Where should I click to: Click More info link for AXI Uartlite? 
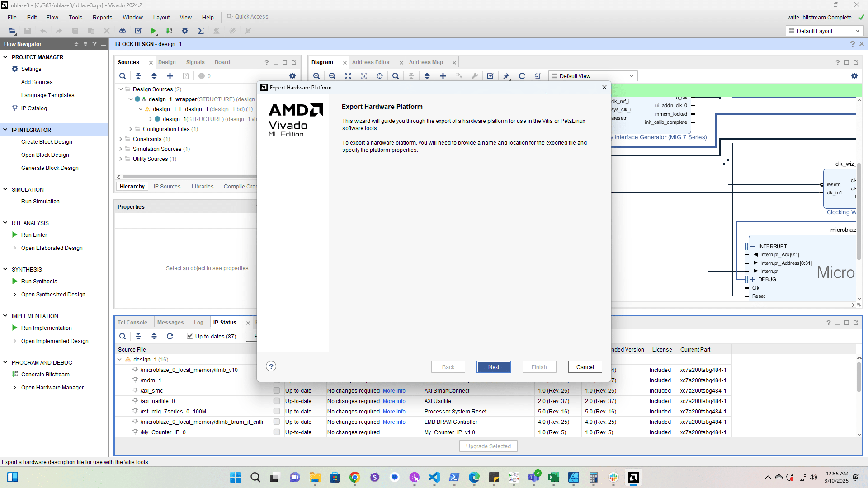tap(394, 401)
